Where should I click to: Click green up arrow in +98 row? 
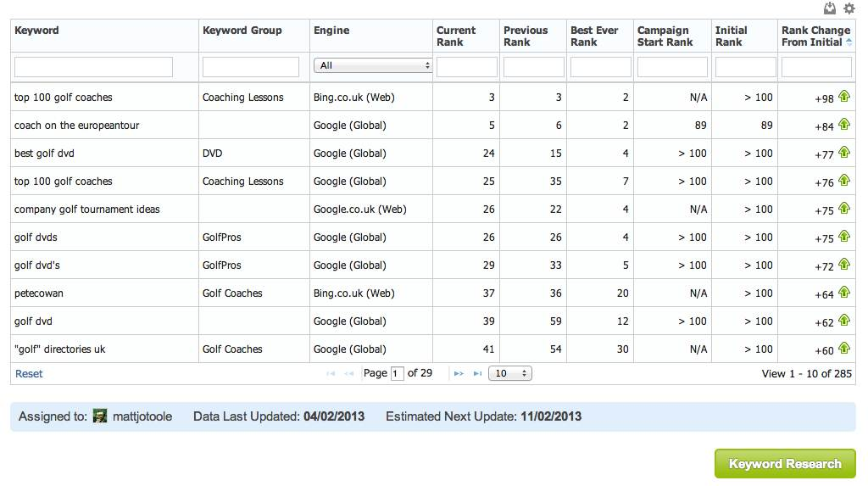844,97
